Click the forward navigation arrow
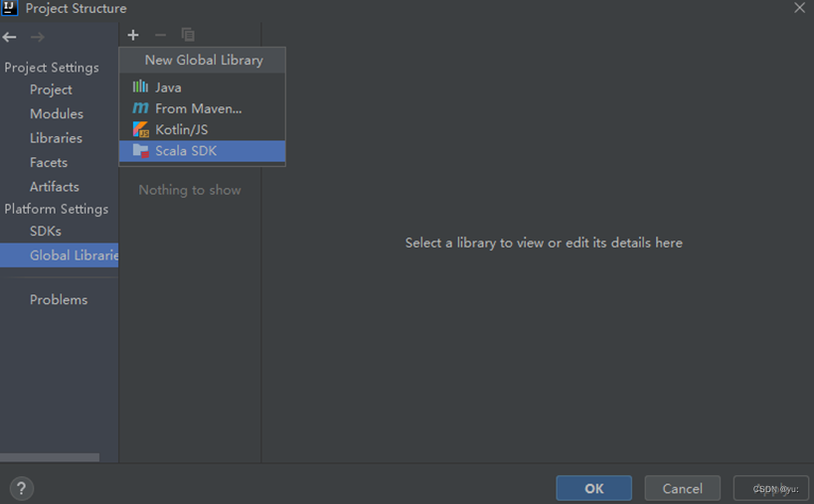 point(38,37)
